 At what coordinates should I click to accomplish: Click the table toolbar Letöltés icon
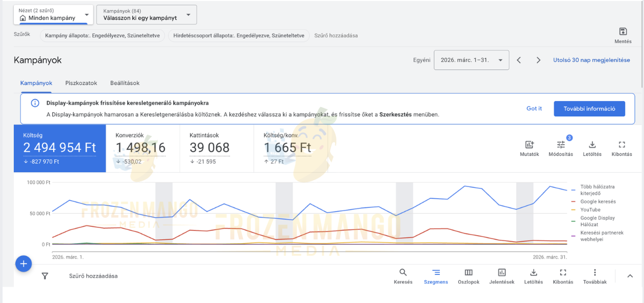tap(533, 272)
